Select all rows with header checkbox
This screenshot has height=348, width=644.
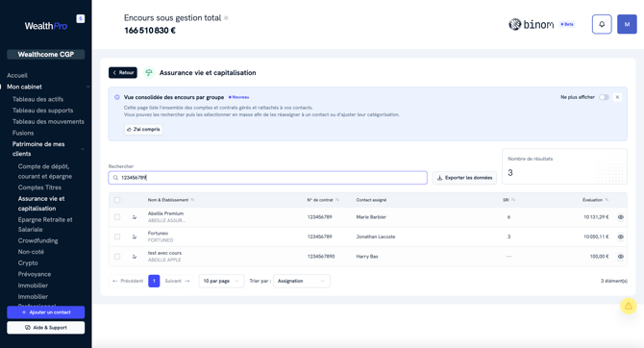click(x=117, y=200)
